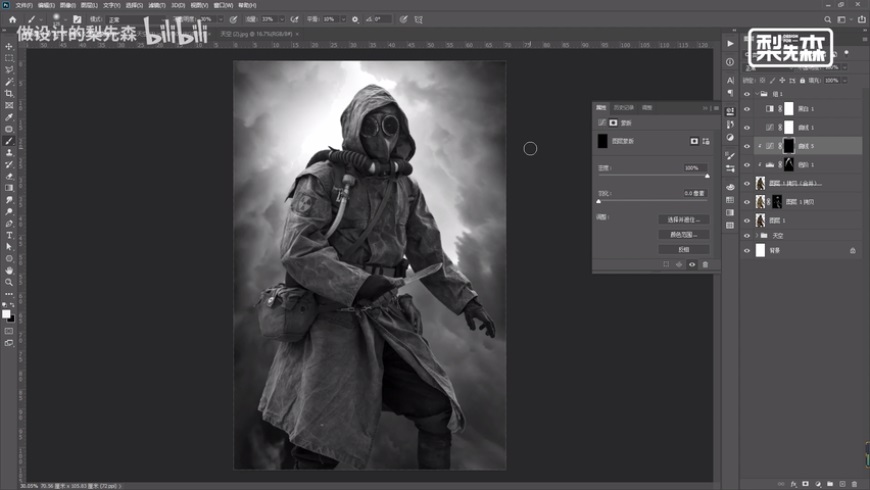
Task: Open the 文件 menu
Action: coord(24,5)
